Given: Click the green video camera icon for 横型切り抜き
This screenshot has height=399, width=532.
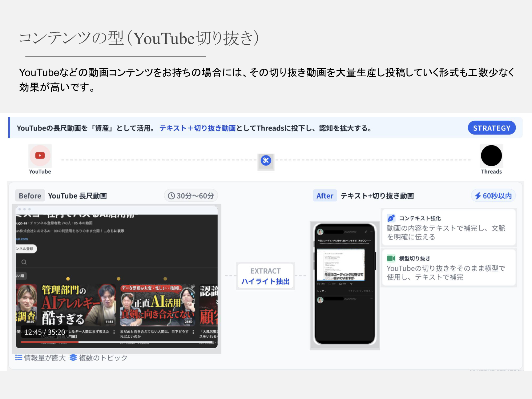Looking at the screenshot, I should click(x=391, y=258).
